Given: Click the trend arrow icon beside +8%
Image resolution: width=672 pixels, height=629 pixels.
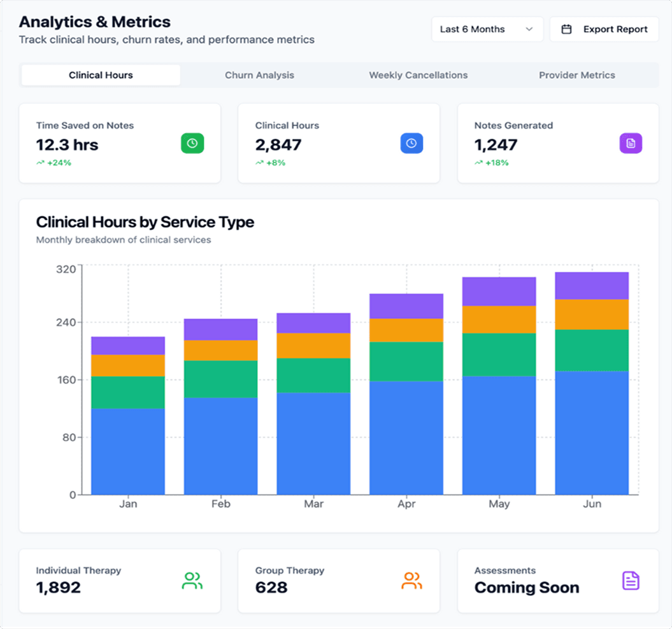Looking at the screenshot, I should tap(260, 163).
